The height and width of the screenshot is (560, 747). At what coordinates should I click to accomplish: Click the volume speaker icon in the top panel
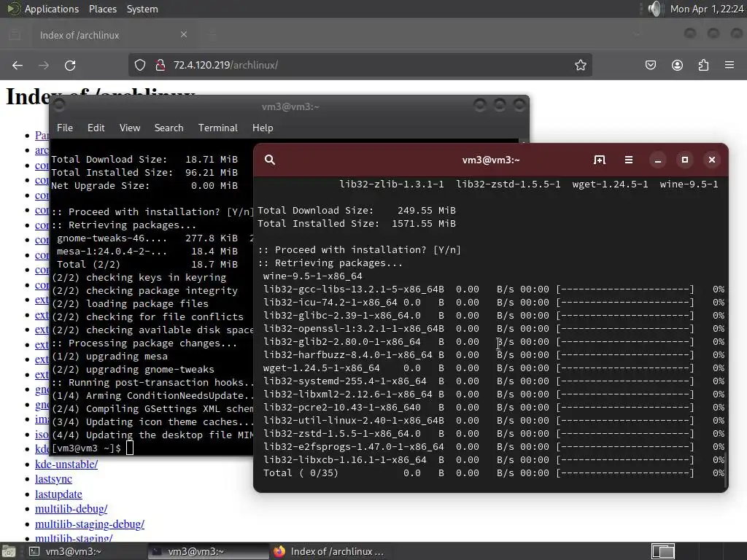[655, 9]
